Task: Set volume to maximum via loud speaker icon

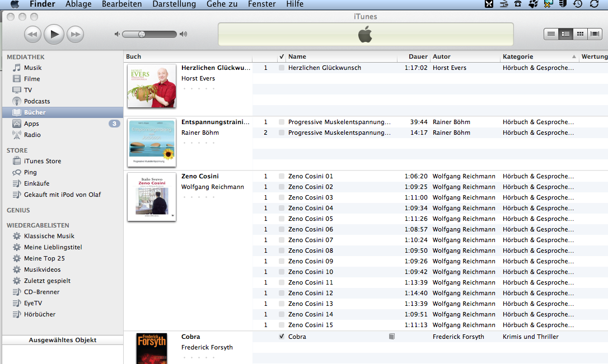Action: click(x=184, y=35)
